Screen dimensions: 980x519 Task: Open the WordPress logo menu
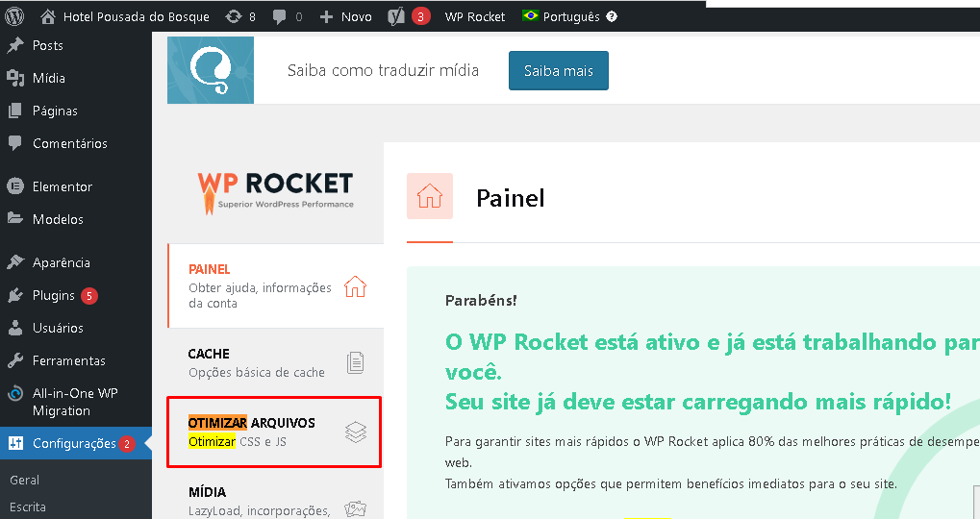point(14,16)
